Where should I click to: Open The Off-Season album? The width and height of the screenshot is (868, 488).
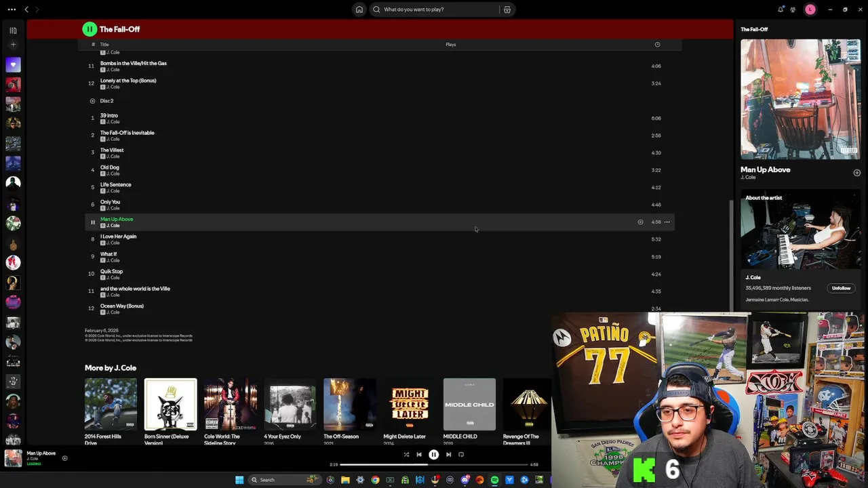pos(350,405)
